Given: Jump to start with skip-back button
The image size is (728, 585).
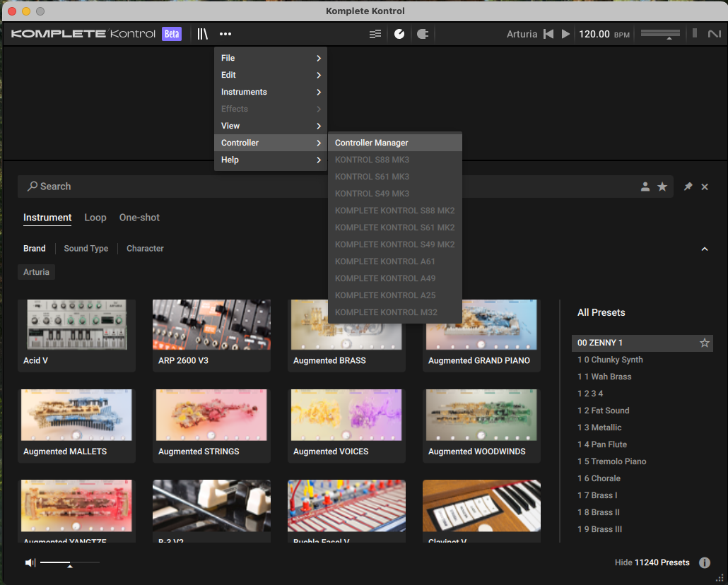Looking at the screenshot, I should pyautogui.click(x=548, y=34).
